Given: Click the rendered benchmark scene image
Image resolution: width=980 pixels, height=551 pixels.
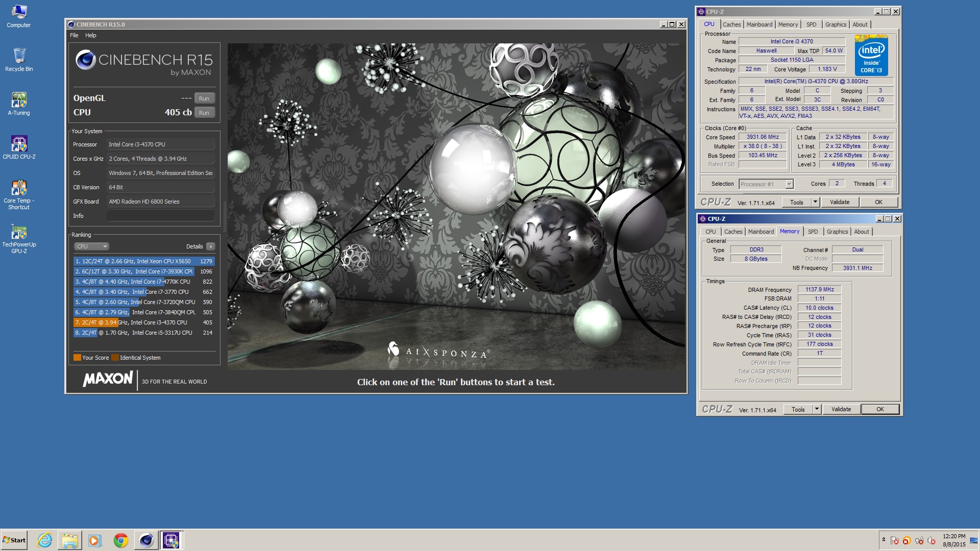Looking at the screenshot, I should (456, 206).
